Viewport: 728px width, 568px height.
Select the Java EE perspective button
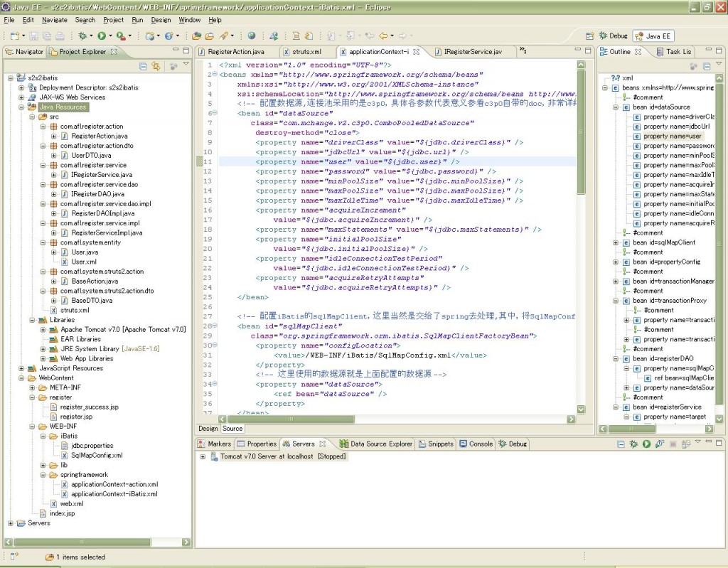pos(653,36)
